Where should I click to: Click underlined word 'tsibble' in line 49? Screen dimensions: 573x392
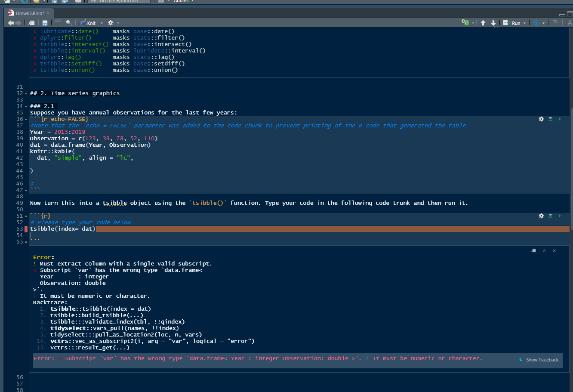(x=115, y=203)
